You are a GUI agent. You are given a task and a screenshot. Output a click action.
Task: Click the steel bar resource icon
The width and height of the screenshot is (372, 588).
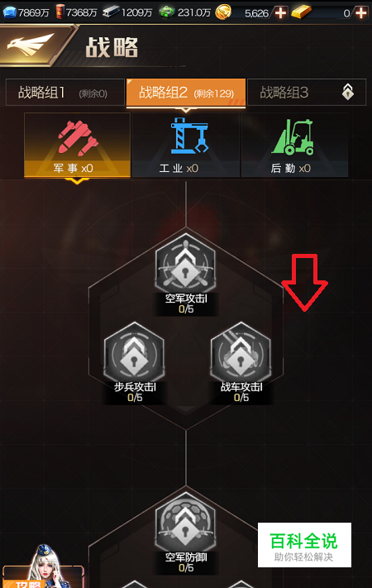click(111, 12)
